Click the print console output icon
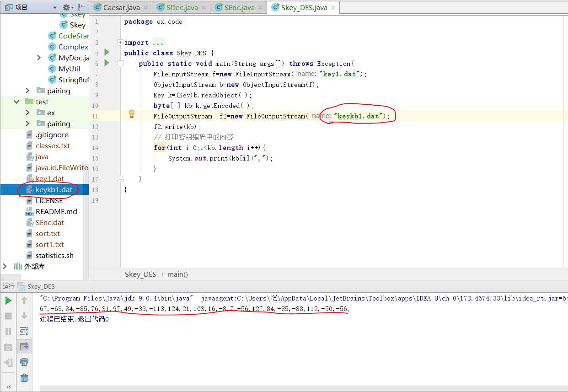Image resolution: width=568 pixels, height=392 pixels. coord(24,363)
